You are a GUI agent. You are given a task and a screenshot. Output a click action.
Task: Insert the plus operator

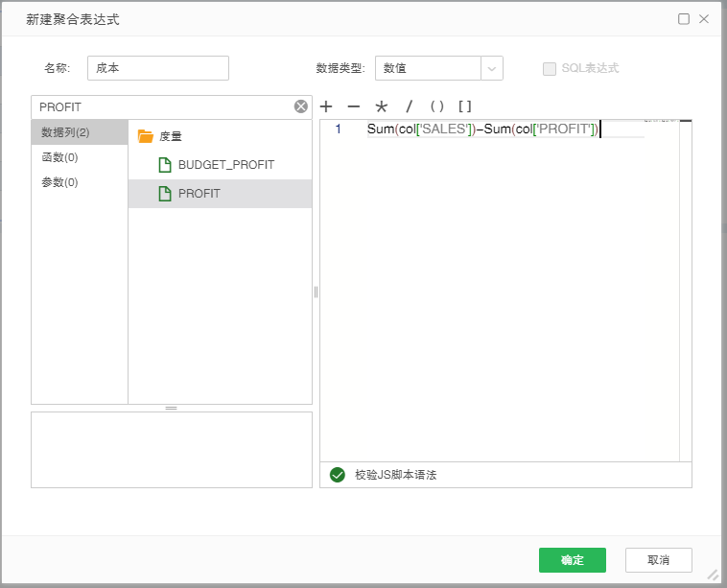coord(326,106)
